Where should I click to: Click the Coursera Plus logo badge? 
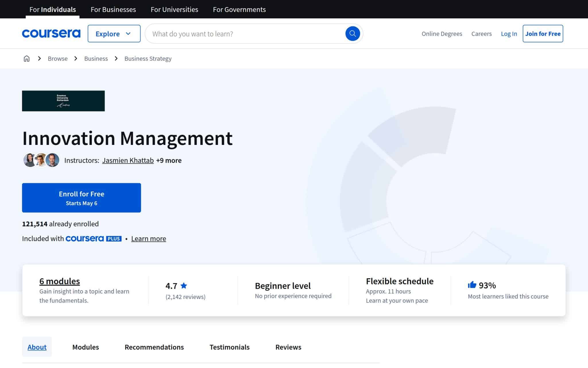click(x=94, y=239)
